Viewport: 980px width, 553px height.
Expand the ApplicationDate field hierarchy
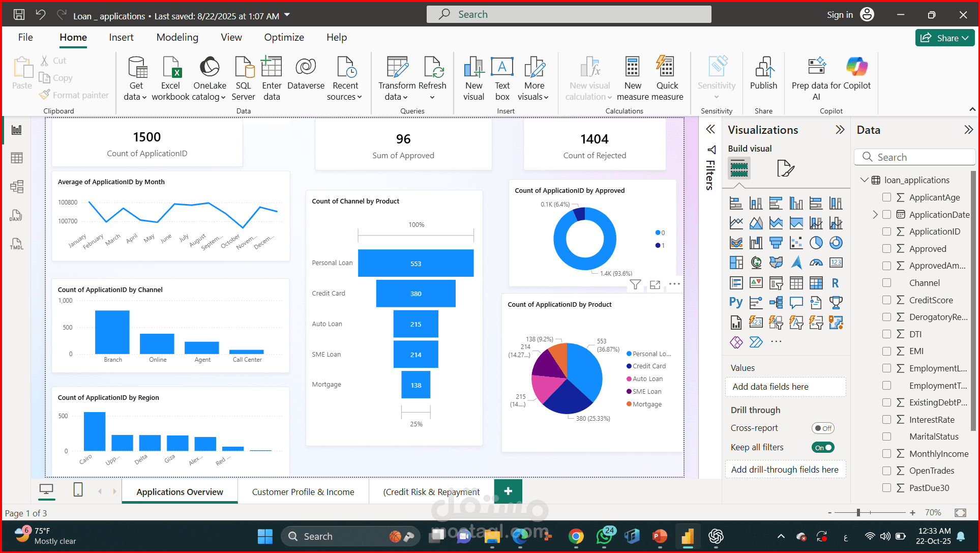(x=876, y=214)
